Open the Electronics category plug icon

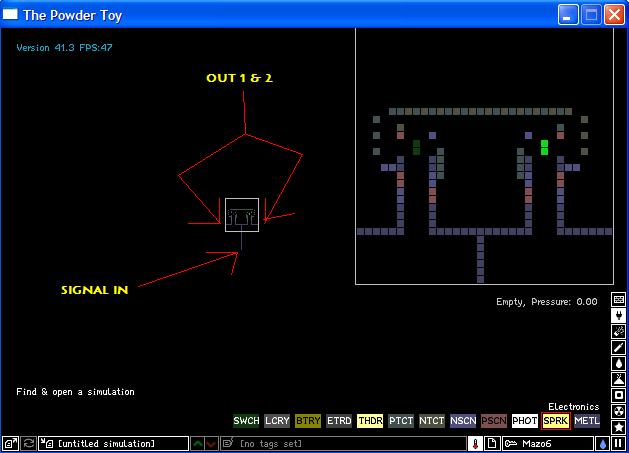click(x=620, y=315)
